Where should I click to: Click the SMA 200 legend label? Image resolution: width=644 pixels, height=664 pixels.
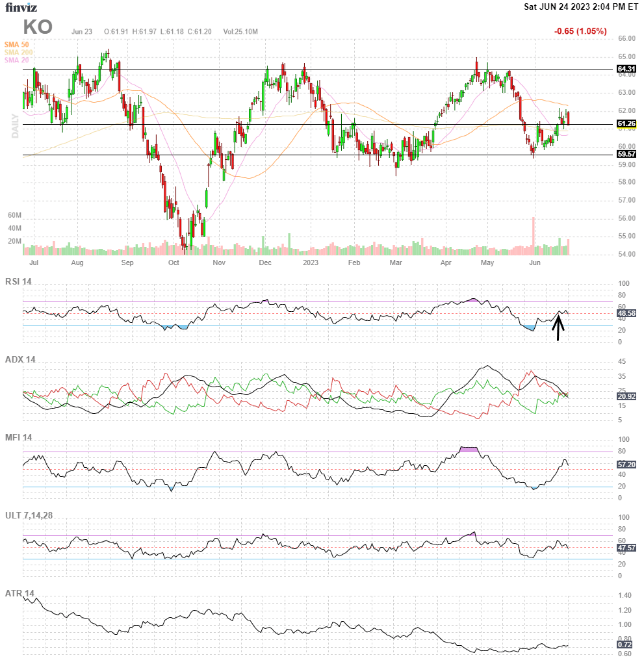[x=19, y=52]
